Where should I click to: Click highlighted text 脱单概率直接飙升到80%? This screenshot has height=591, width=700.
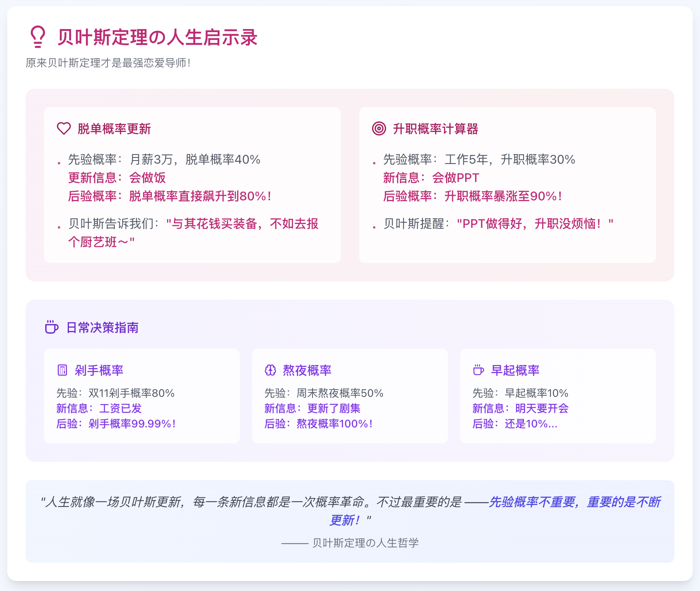pos(200,196)
